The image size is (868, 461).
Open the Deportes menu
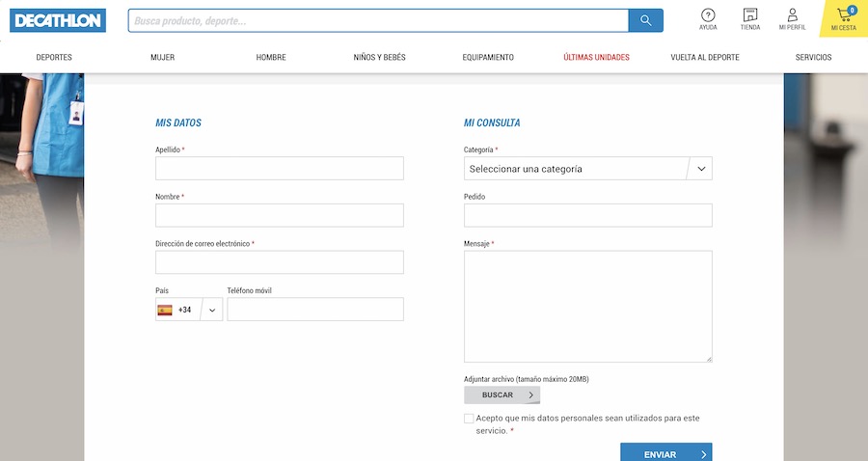pos(54,57)
